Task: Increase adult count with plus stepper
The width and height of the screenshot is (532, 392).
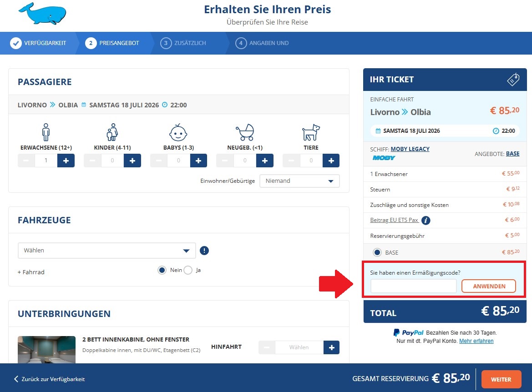Action: (x=66, y=160)
